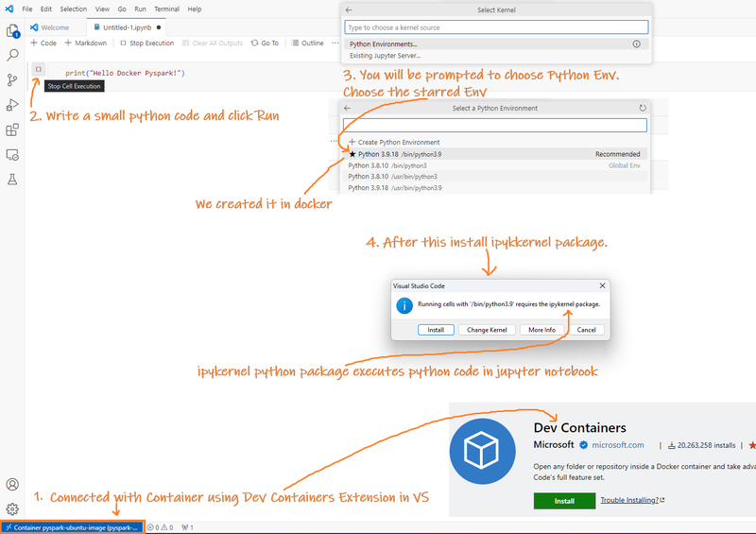Screen dimensions: 756x534
Task: Open the Source Control icon
Action: pyautogui.click(x=12, y=80)
